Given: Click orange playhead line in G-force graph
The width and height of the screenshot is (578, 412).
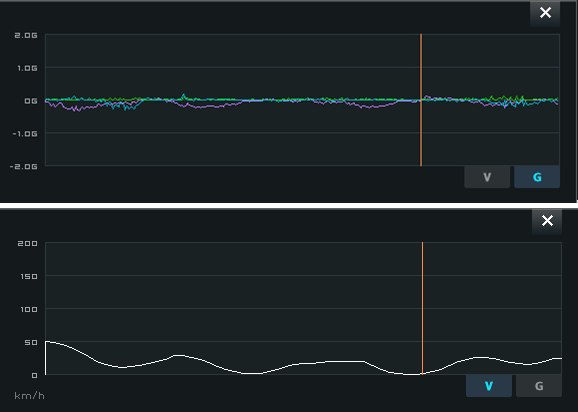Looking at the screenshot, I should pyautogui.click(x=421, y=100).
